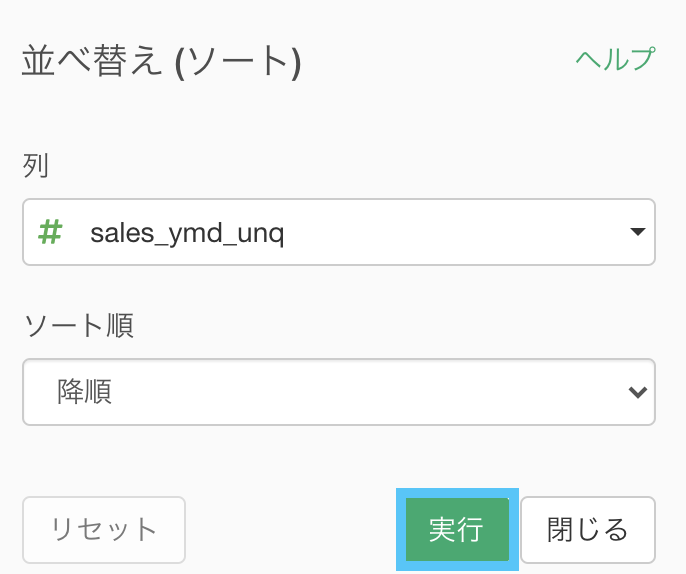Click the 降順 value text
The width and height of the screenshot is (686, 574).
click(x=84, y=391)
